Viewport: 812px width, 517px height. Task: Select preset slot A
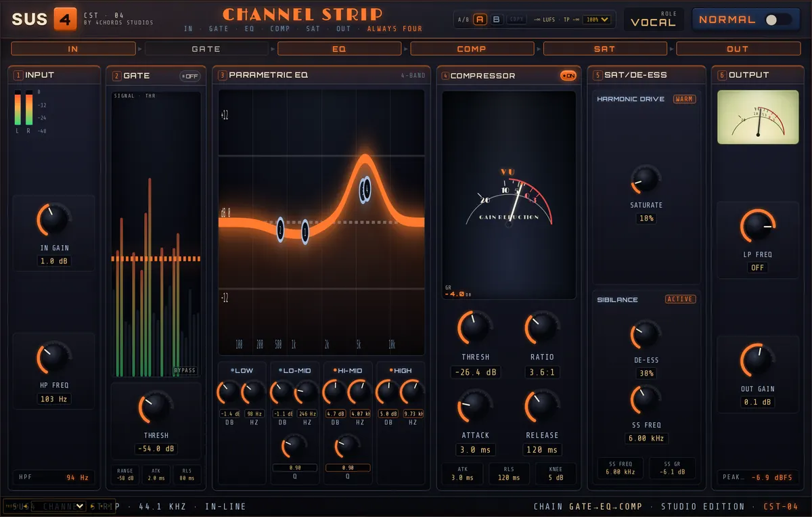(480, 20)
